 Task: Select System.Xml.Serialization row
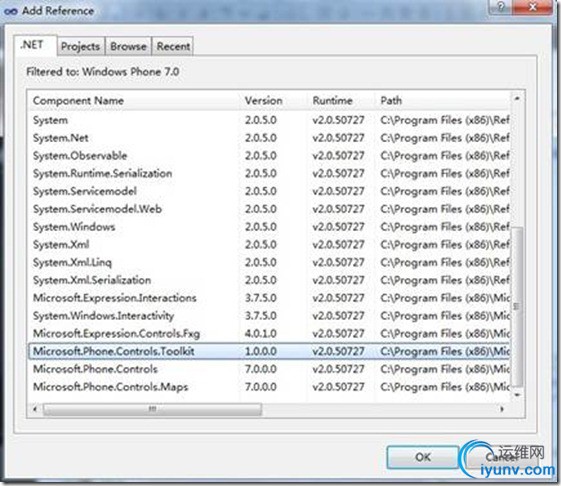[x=269, y=280]
